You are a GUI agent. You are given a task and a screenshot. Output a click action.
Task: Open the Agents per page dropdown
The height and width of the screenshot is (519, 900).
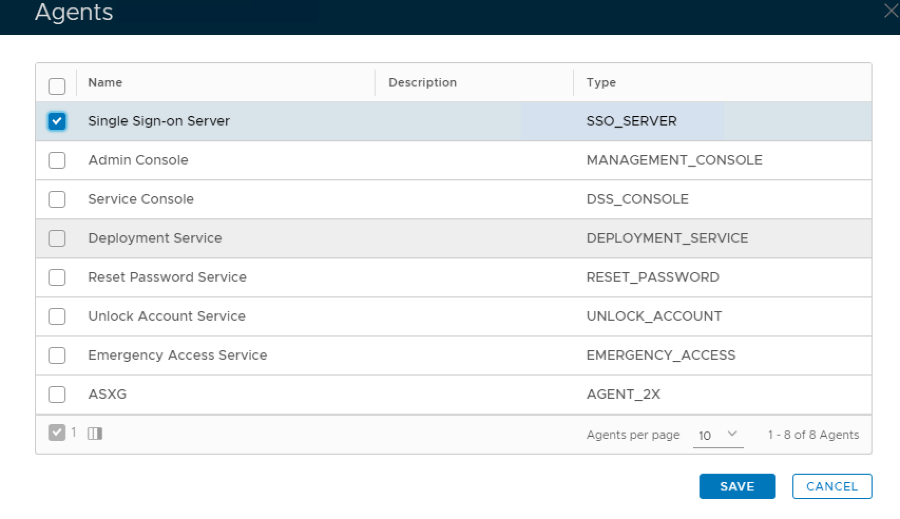[718, 435]
